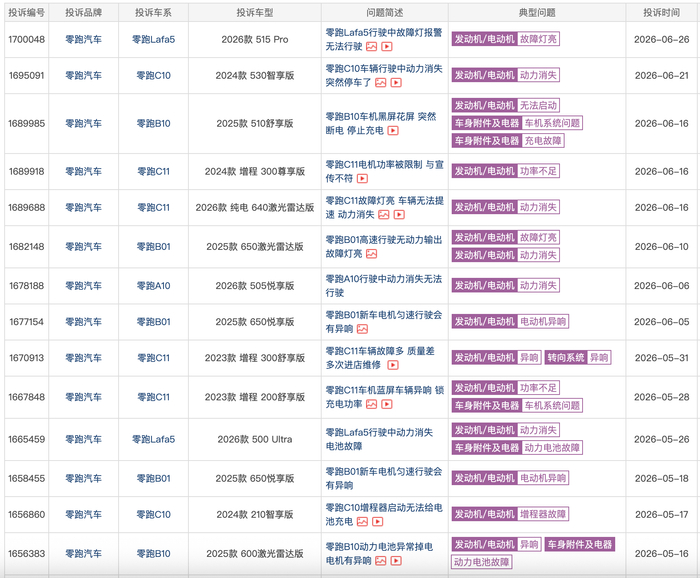The image size is (700, 578).
Task: Click 问题简述 column header
Action: click(384, 13)
